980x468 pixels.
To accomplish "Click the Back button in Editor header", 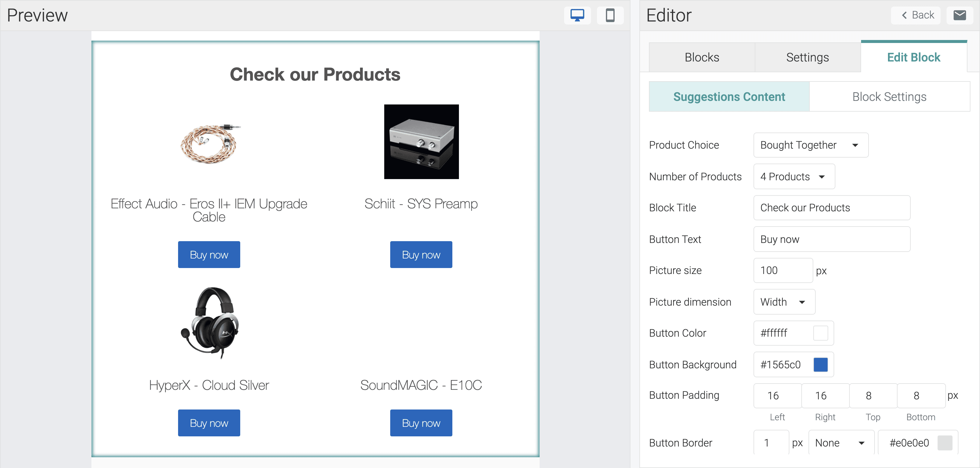I will [917, 15].
